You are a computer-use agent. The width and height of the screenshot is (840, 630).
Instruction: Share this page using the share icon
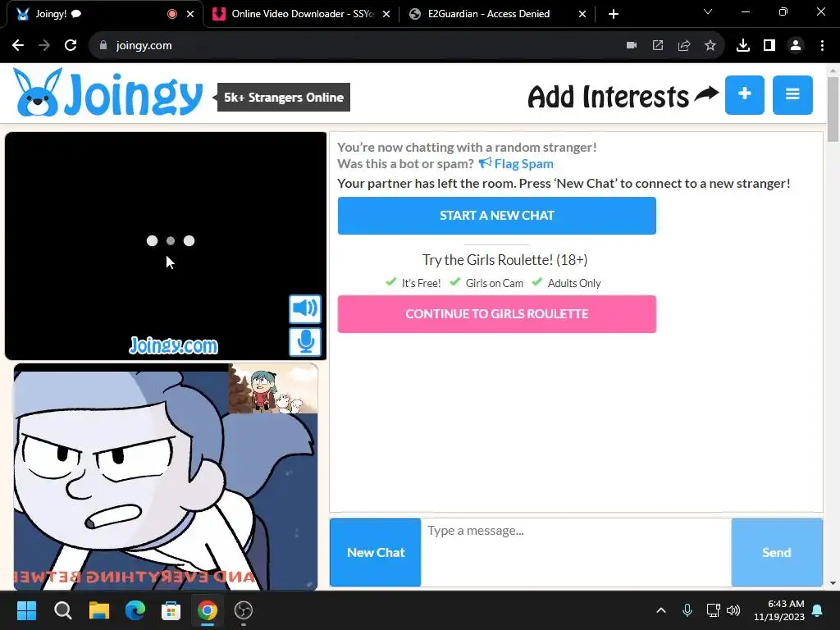tap(684, 46)
